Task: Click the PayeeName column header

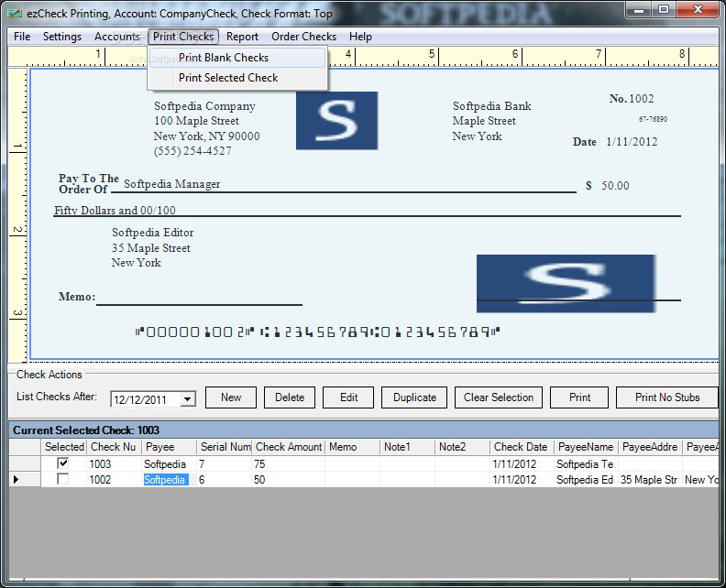Action: (586, 447)
